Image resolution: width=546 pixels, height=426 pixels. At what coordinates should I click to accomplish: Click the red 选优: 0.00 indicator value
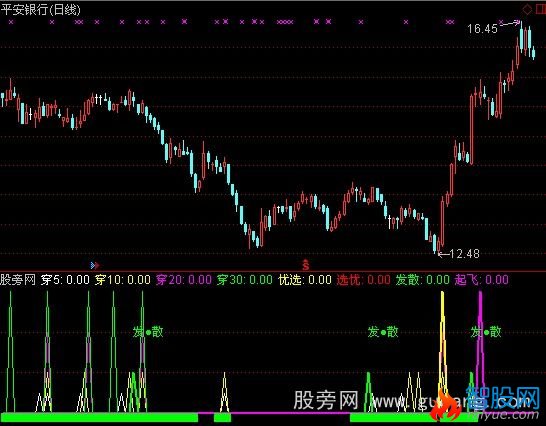364,280
